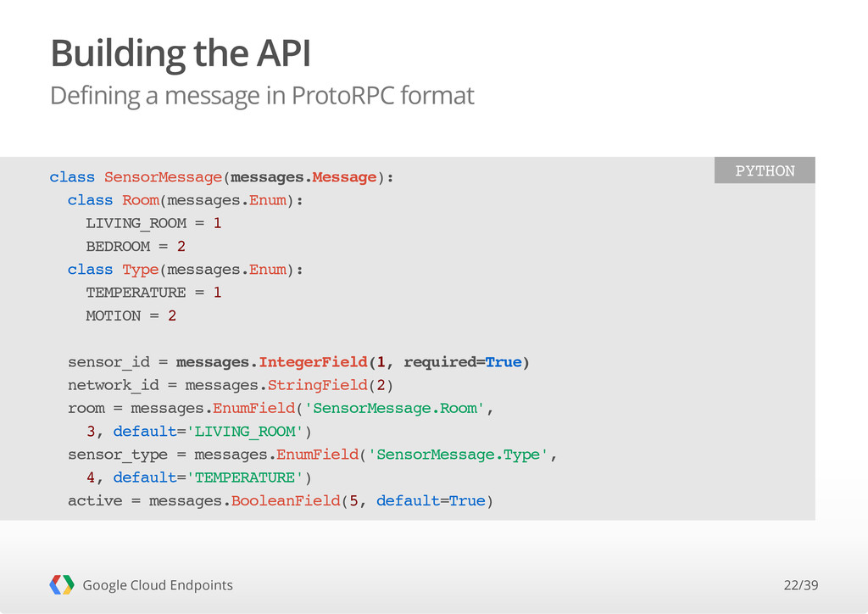Click the 'Defining a message in ProtoRPC format' subtitle
The image size is (868, 614).
pyautogui.click(x=262, y=96)
